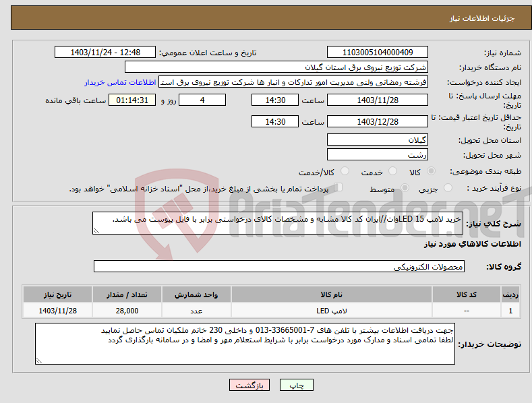Click the resize handle of description textarea
This screenshot has width=532, height=403.
[96, 230]
